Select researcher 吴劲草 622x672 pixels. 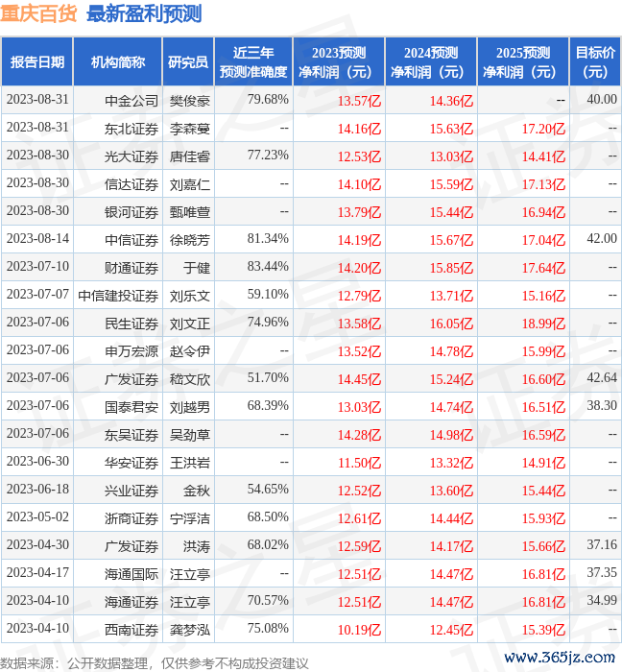190,436
